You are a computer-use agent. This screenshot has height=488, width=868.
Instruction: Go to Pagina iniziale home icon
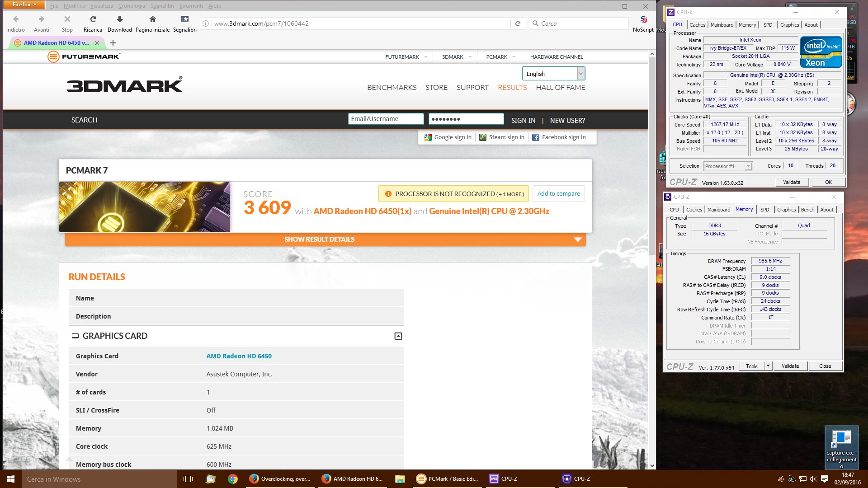(x=153, y=19)
